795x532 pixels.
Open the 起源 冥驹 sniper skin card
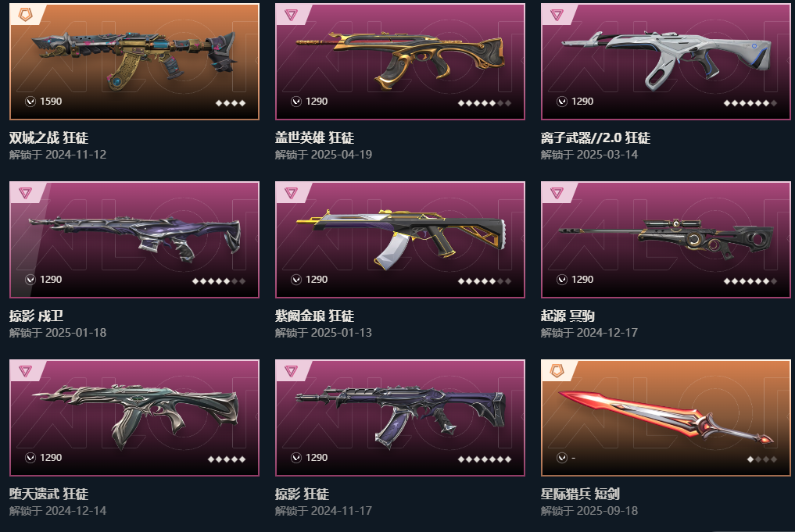point(666,239)
